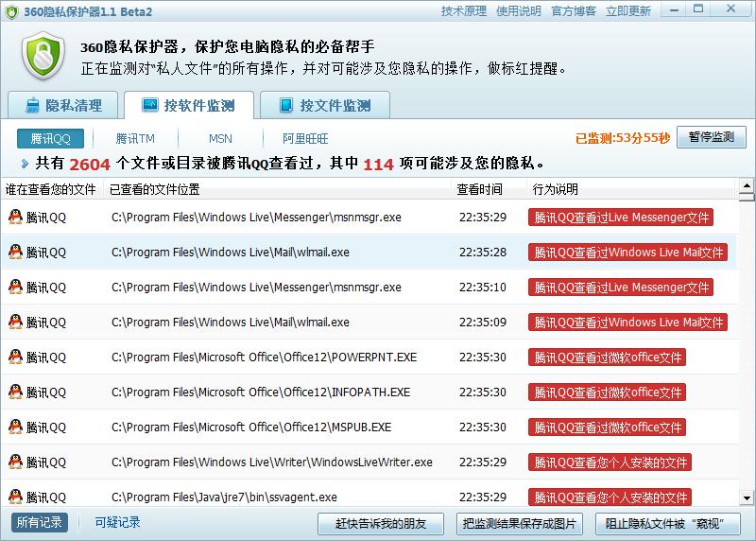Click the 谁在查看您的文件 column header
756x541 pixels.
[52, 189]
